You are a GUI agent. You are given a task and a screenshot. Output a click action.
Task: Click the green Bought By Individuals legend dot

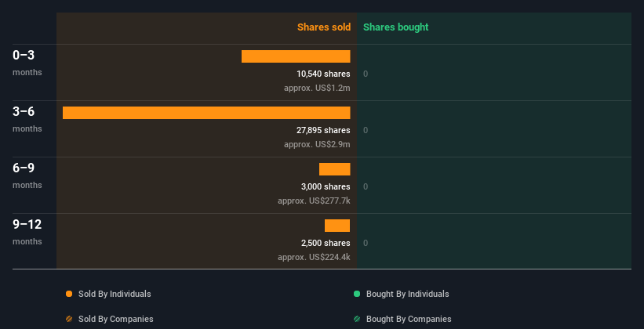pos(357,294)
